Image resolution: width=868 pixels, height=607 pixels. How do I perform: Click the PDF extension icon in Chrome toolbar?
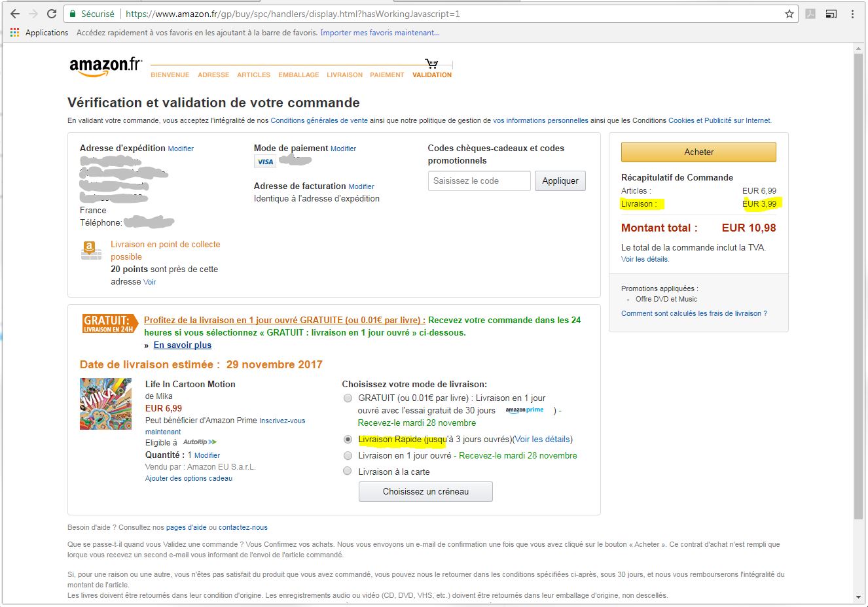tap(810, 14)
